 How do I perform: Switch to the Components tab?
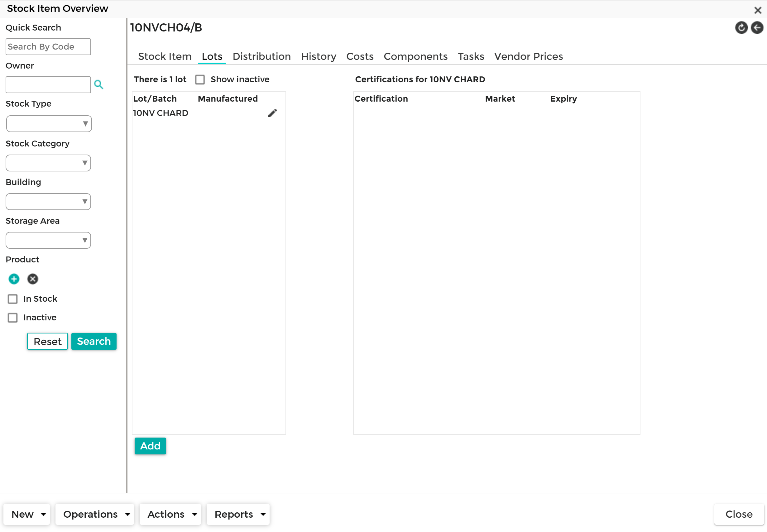(x=416, y=56)
